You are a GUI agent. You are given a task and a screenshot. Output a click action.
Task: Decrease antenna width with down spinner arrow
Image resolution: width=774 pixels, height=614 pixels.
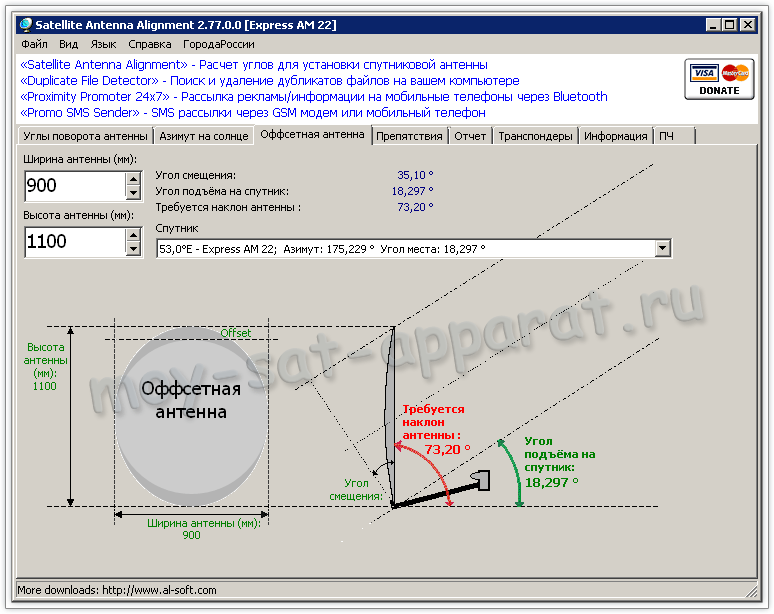click(133, 193)
